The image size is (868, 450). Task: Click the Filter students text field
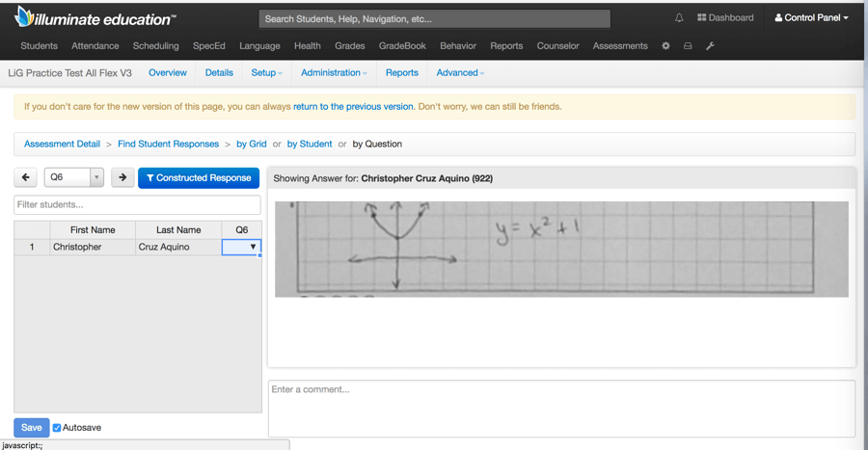click(x=137, y=205)
